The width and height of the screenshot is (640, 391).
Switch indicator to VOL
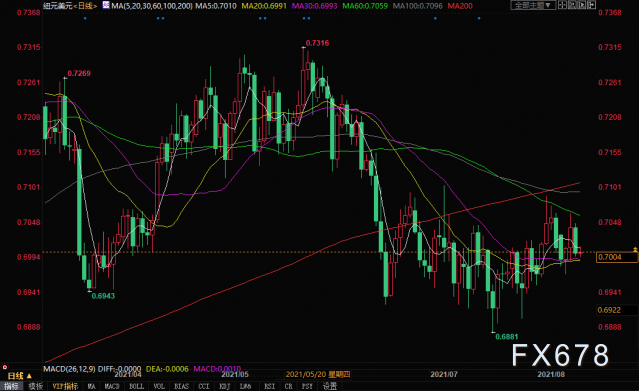coord(159,386)
